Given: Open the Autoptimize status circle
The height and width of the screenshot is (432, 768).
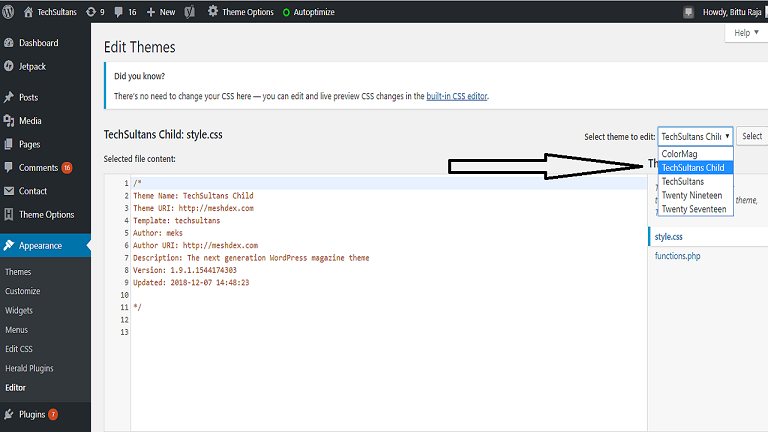Looking at the screenshot, I should point(286,12).
